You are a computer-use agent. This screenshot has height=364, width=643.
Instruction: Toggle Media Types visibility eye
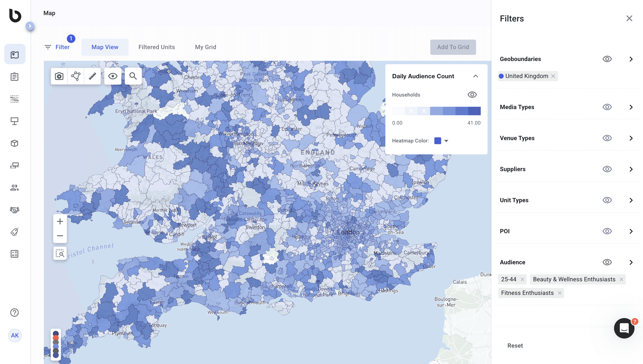coord(607,107)
